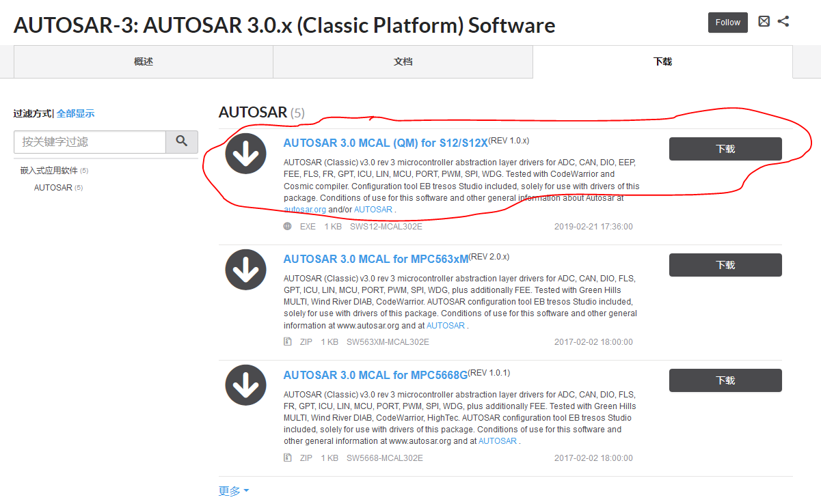The height and width of the screenshot is (504, 821).
Task: Click 下载 button for MPC5668G MCAL
Action: click(725, 380)
